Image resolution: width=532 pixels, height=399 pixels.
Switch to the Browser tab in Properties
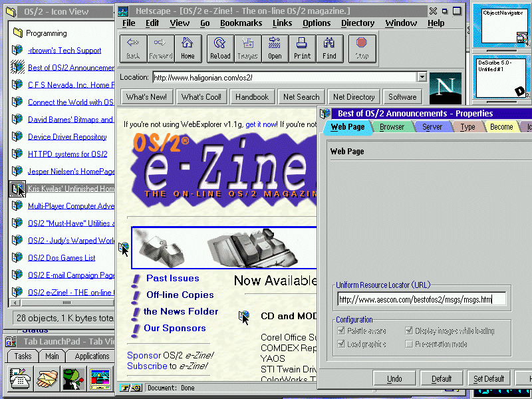click(x=392, y=127)
